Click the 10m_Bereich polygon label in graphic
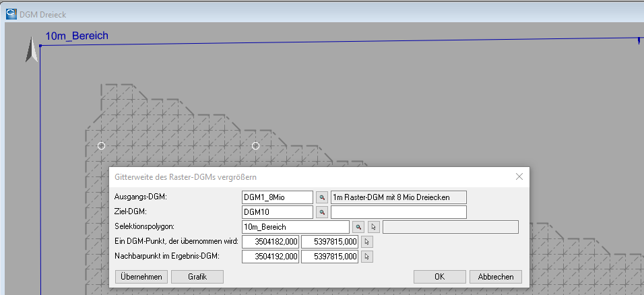 (x=77, y=36)
